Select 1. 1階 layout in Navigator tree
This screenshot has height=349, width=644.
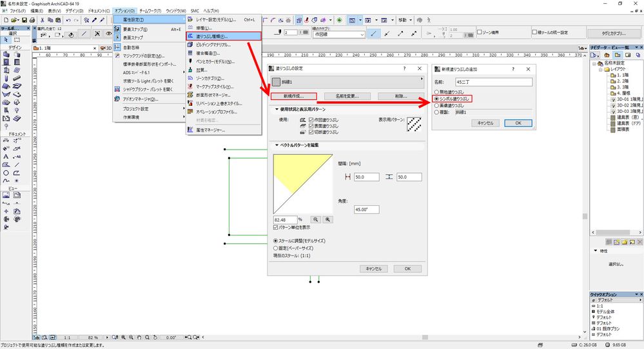[622, 75]
